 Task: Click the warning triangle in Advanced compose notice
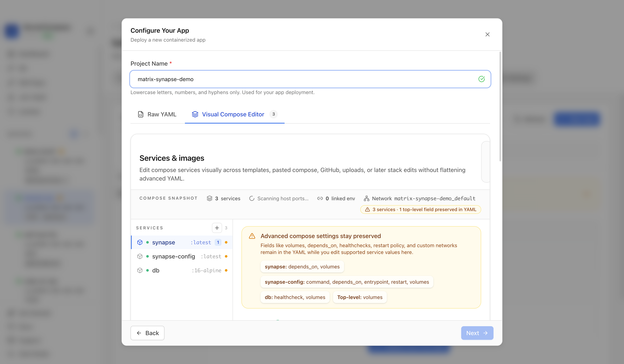click(252, 236)
